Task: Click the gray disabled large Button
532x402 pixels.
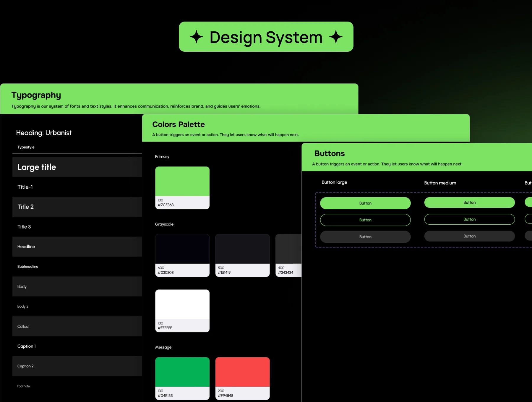Action: pyautogui.click(x=365, y=237)
